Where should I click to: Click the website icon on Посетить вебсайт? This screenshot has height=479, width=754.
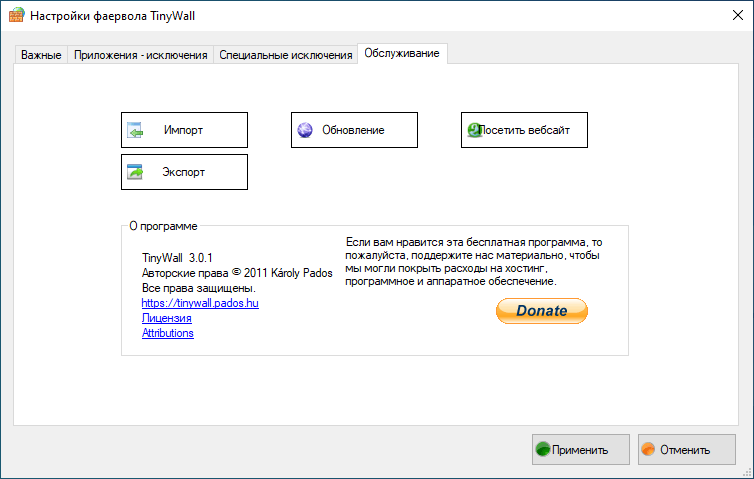pos(474,130)
